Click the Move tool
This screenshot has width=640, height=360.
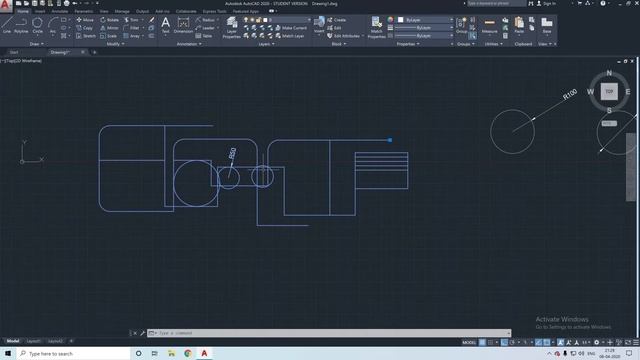tap(85, 20)
